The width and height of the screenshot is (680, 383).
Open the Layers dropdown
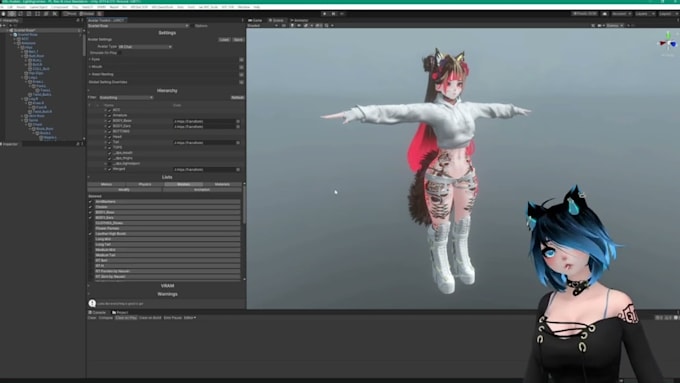point(644,14)
